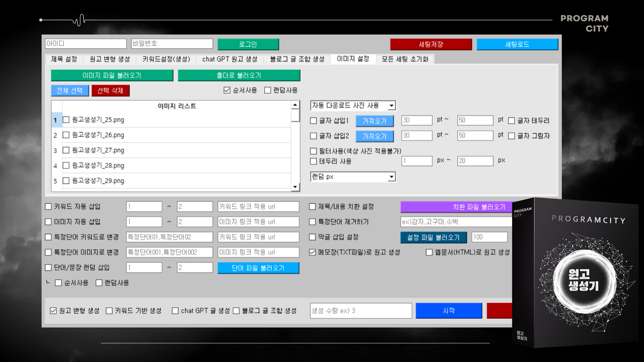Enable the 글자 삽입1 checkbox
644x362 pixels.
(x=313, y=121)
